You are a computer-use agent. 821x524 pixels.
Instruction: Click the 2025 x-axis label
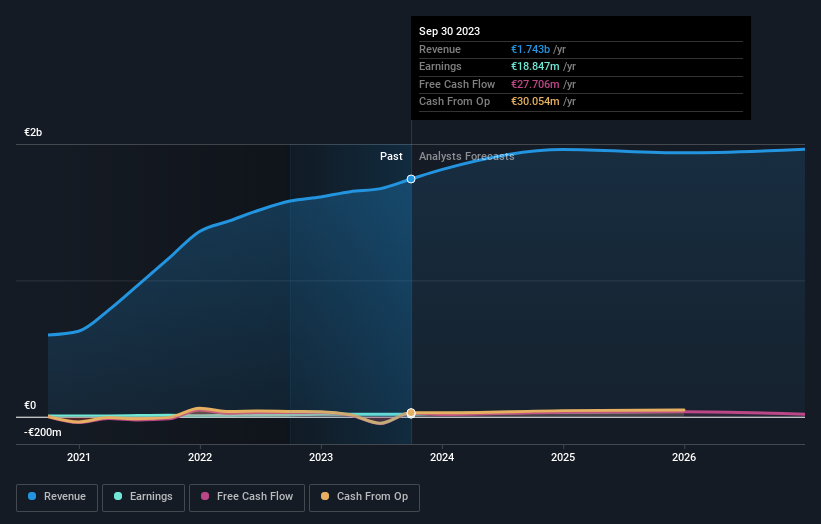[x=563, y=457]
